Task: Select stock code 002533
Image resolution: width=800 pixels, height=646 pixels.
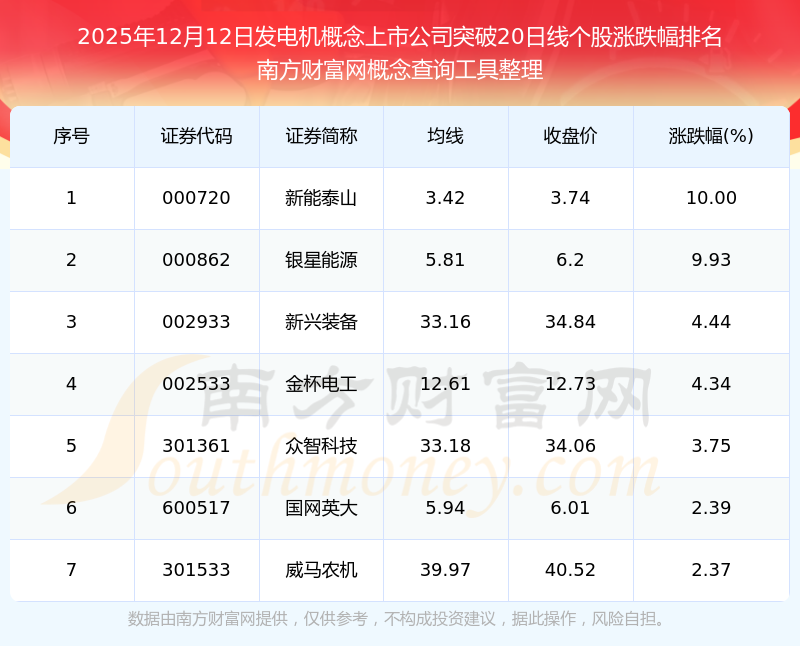Action: pyautogui.click(x=196, y=384)
